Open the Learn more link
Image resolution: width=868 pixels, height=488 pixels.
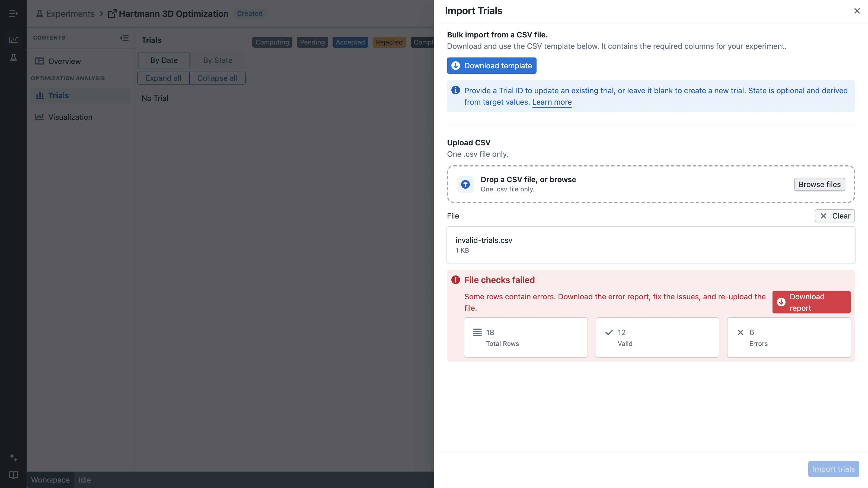[x=552, y=102]
